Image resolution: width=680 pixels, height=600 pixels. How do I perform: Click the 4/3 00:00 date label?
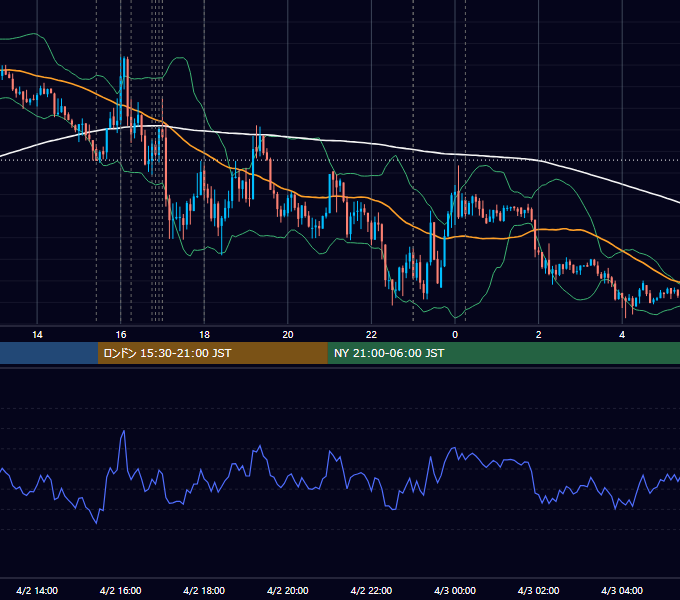(x=455, y=591)
